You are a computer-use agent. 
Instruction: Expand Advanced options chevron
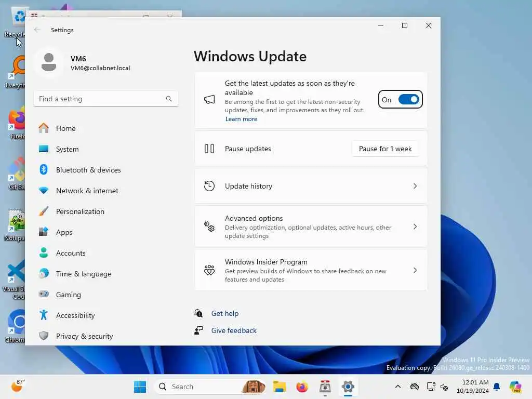[x=415, y=227]
